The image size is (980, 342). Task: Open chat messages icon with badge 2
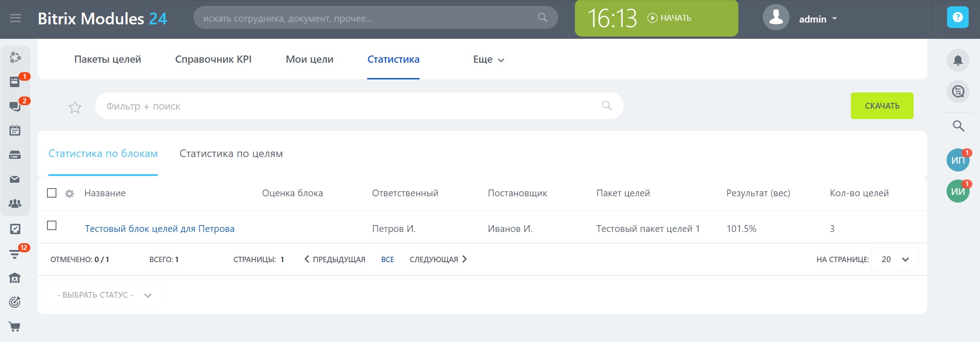(15, 106)
